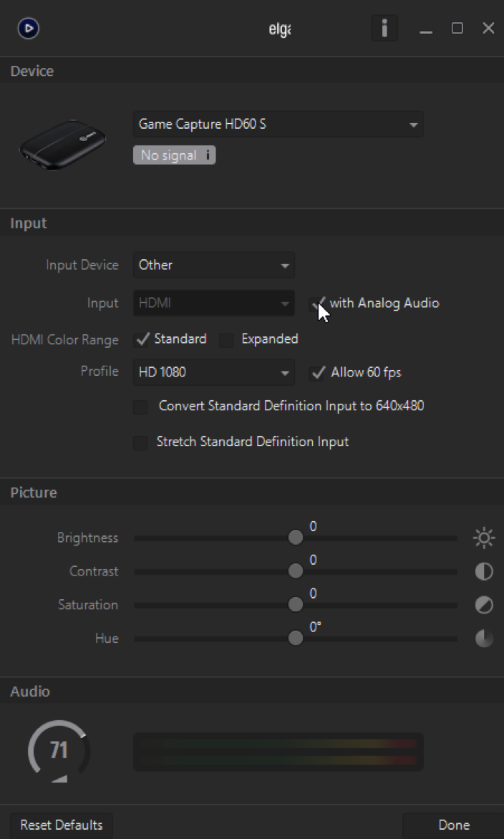Click the No signal info indicator
The width and height of the screenshot is (504, 839).
click(174, 155)
